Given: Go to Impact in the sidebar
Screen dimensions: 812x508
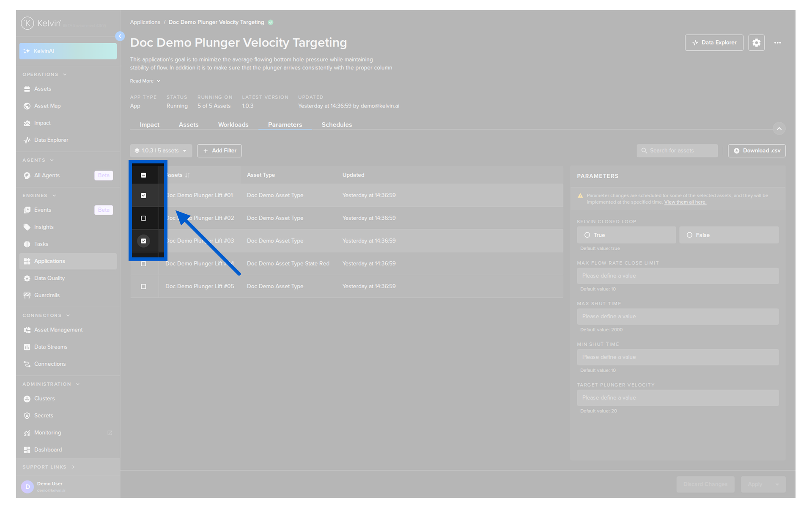Looking at the screenshot, I should tap(42, 123).
